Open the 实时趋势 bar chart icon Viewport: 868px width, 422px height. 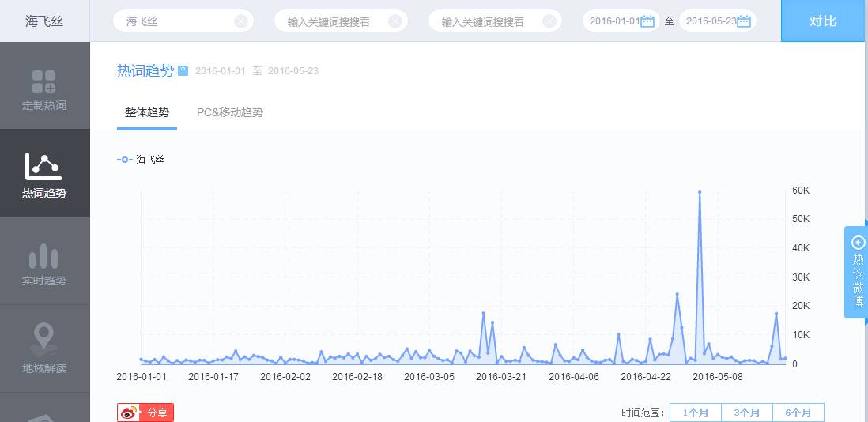click(x=44, y=257)
